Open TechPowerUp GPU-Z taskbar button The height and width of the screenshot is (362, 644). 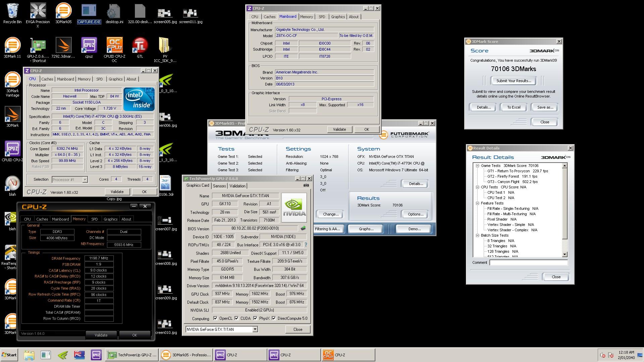(132, 355)
